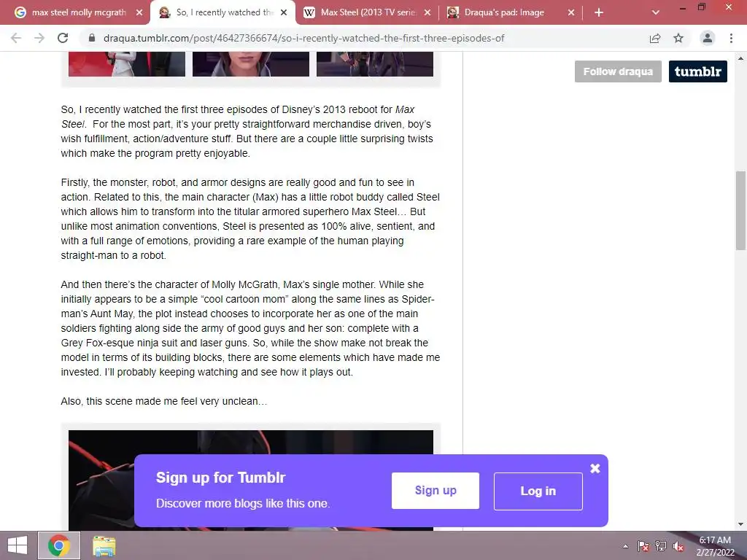Open the Chrome profile avatar menu
Viewport: 747px width, 560px height.
click(708, 38)
